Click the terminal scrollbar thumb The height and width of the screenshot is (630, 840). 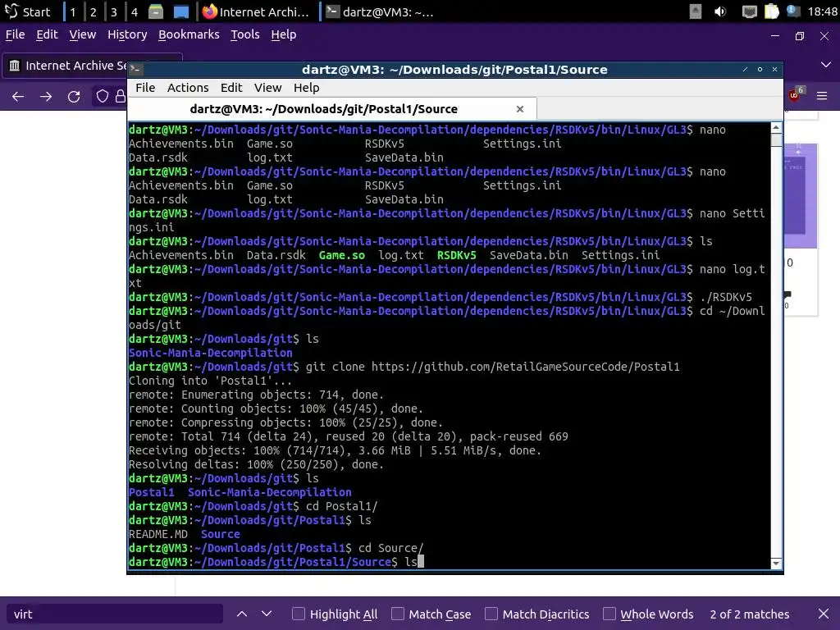coord(776,139)
